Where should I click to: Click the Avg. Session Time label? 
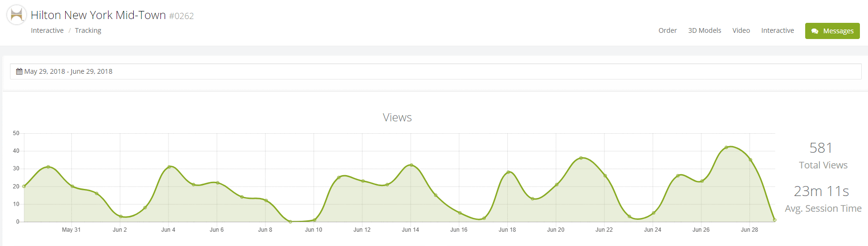coord(823,208)
